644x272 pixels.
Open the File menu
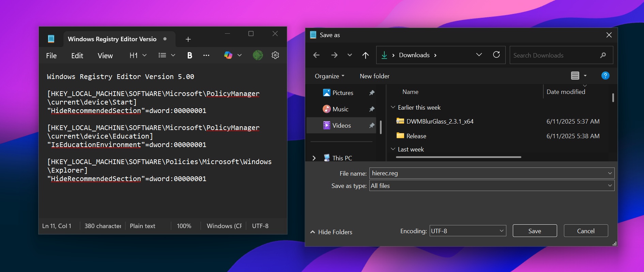[x=51, y=55]
